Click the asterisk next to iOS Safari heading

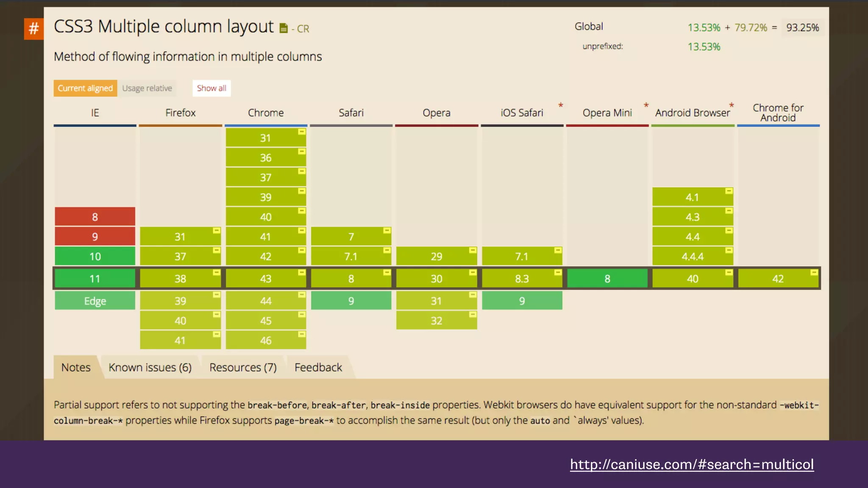560,105
